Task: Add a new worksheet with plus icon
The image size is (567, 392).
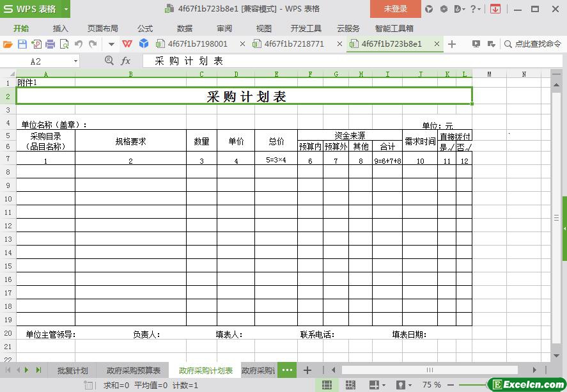Action: pos(307,370)
